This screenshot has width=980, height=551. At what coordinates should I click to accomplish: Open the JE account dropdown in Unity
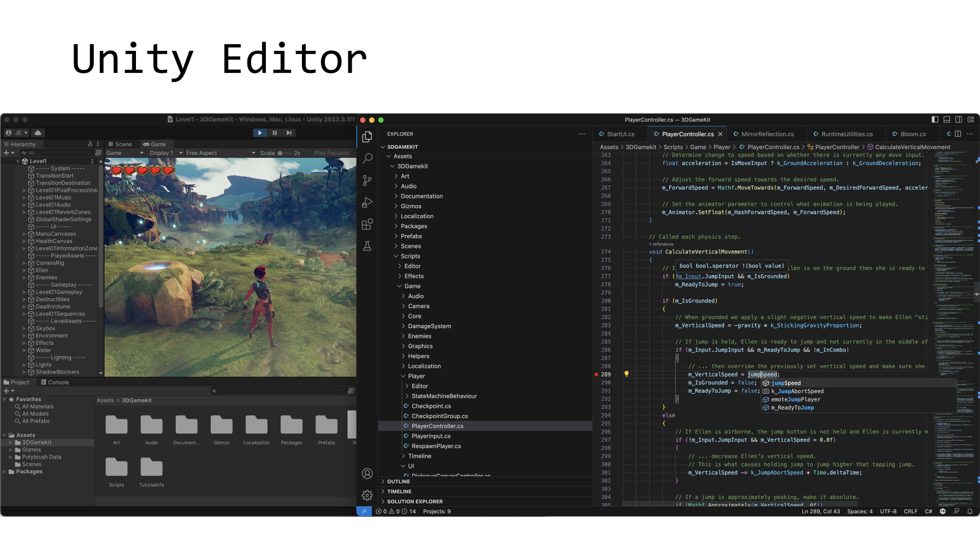17,133
